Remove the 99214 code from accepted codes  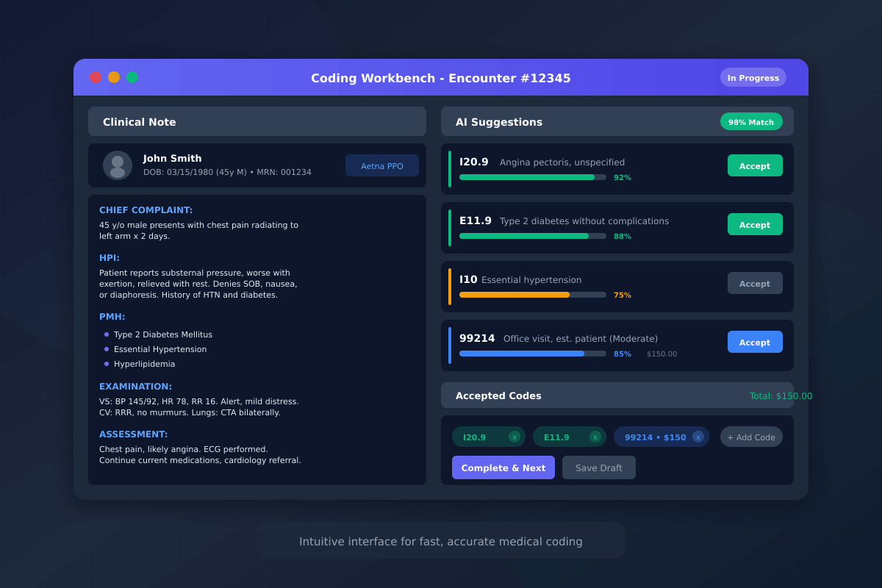pyautogui.click(x=698, y=437)
